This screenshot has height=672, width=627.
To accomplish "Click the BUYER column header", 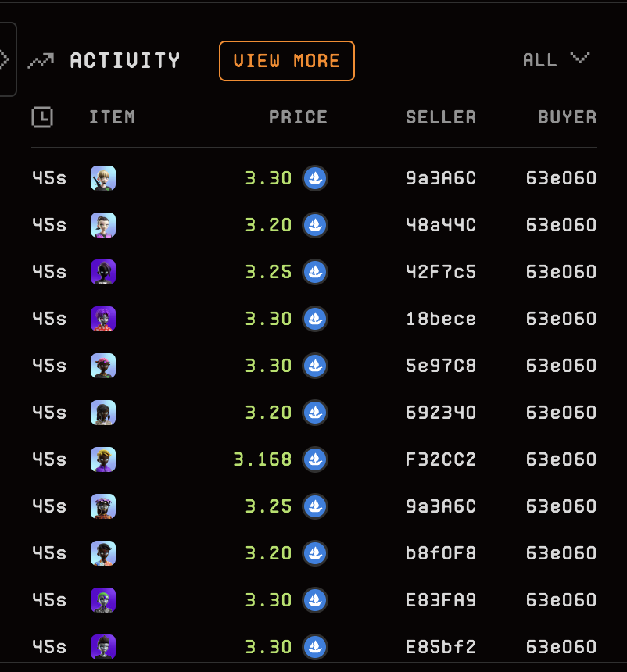I will [x=568, y=117].
